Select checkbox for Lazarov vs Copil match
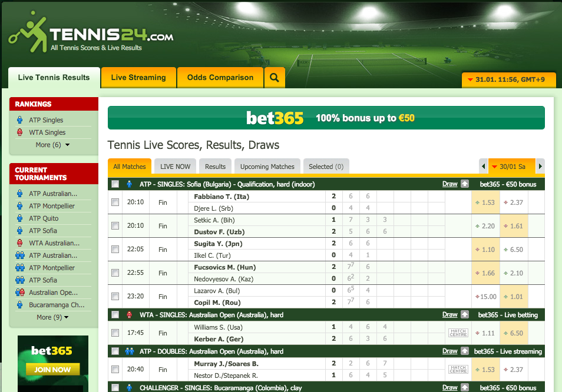Screen dimensions: 562x392 115,296
